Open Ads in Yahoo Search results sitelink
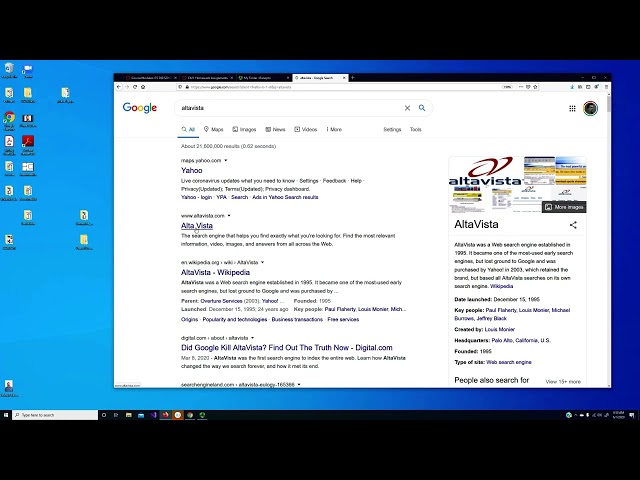 (x=285, y=197)
